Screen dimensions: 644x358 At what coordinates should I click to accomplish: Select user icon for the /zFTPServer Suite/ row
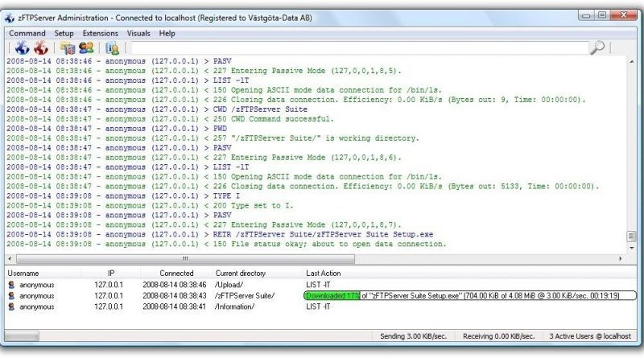[x=11, y=295]
